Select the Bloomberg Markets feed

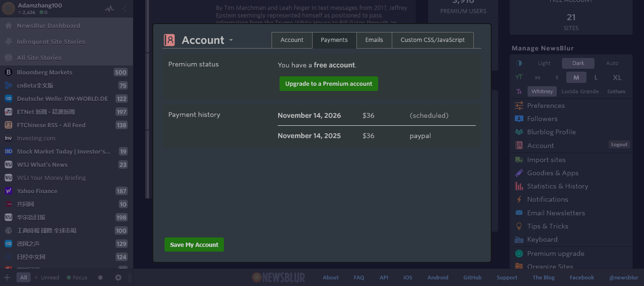click(x=45, y=72)
